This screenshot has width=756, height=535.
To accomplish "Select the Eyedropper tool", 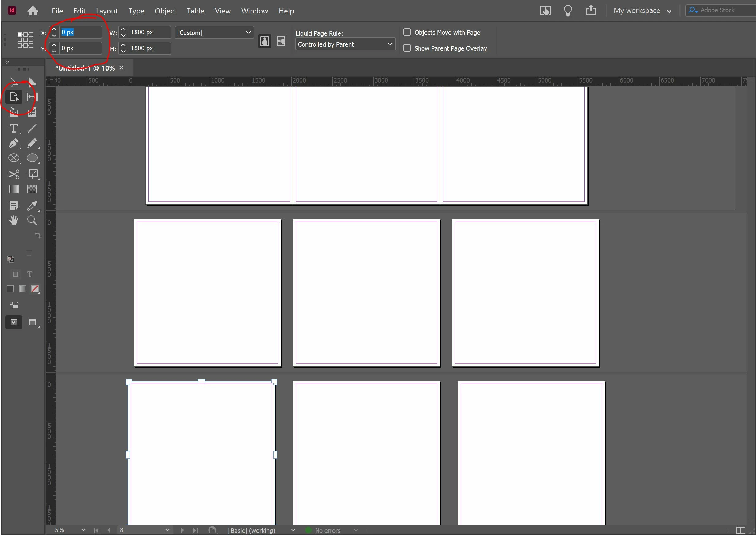I will pos(32,206).
